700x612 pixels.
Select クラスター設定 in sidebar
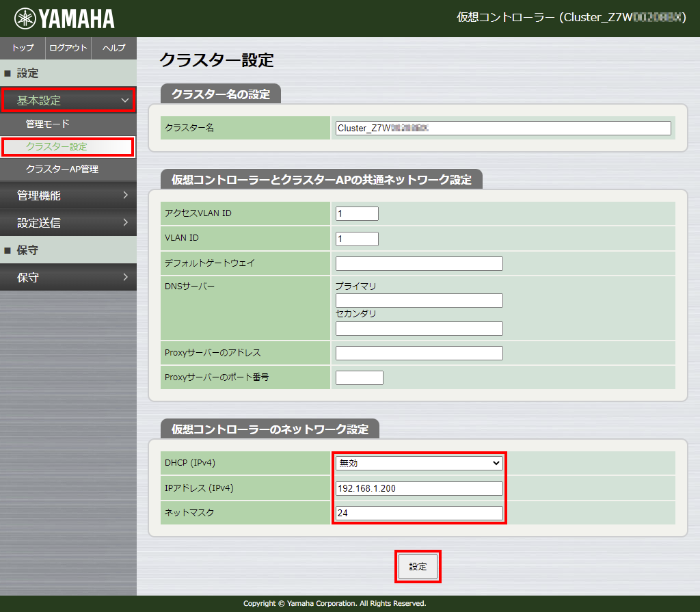pos(57,146)
